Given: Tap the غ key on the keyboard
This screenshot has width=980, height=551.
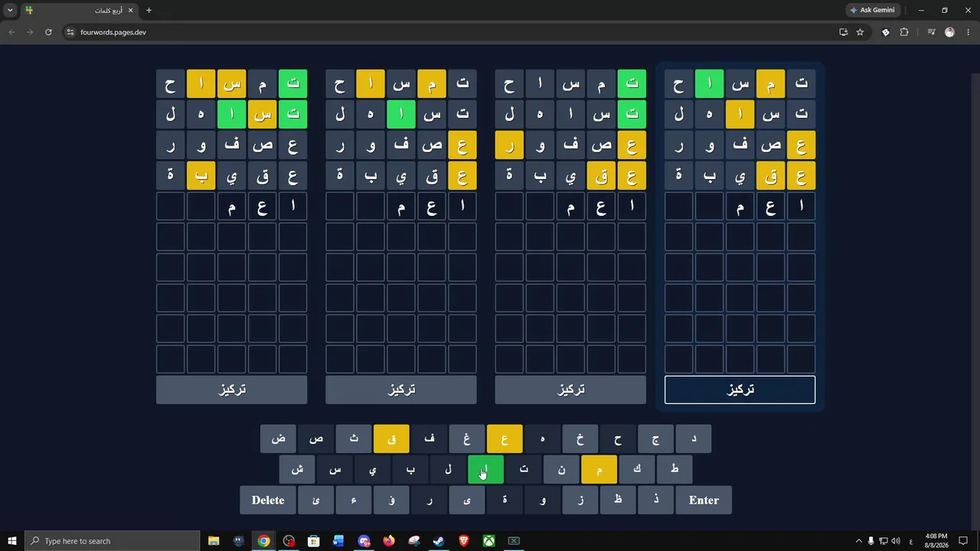Looking at the screenshot, I should [467, 439].
